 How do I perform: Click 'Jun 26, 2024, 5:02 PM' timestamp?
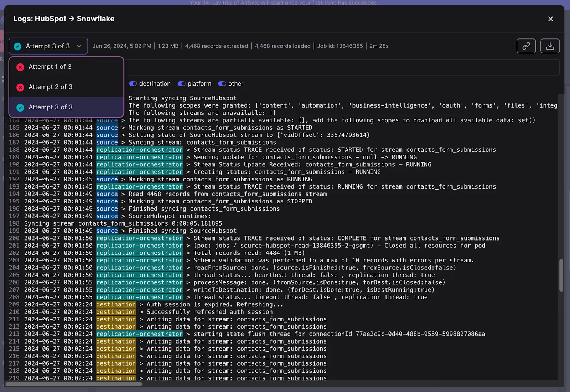click(x=122, y=46)
